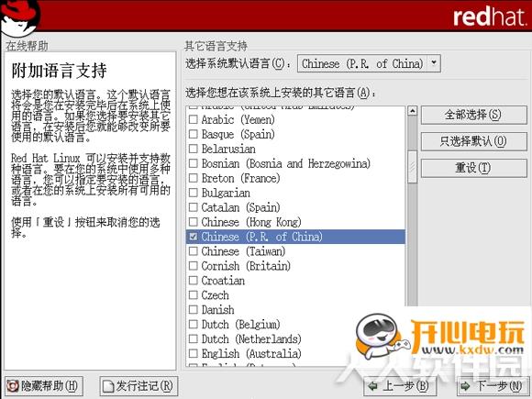Image resolution: width=532 pixels, height=399 pixels.
Task: Tick the Catalan (Spain) checkbox
Action: pos(193,207)
